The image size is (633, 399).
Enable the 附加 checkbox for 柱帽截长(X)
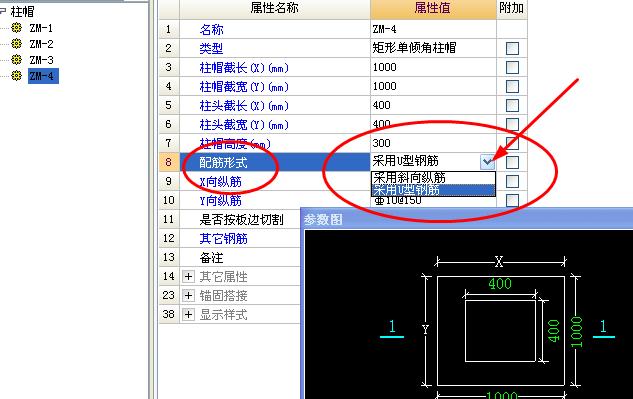pos(512,67)
